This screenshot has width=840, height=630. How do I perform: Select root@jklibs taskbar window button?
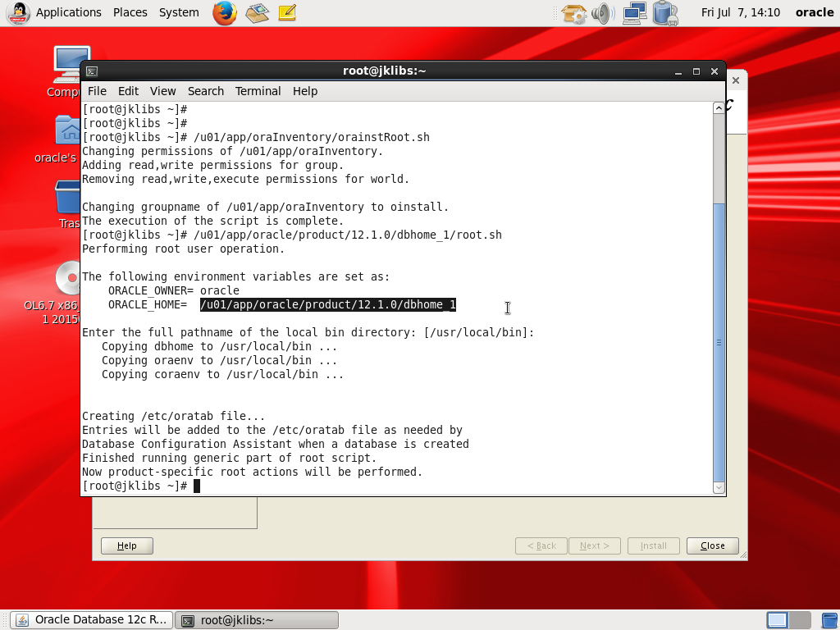[x=257, y=620]
